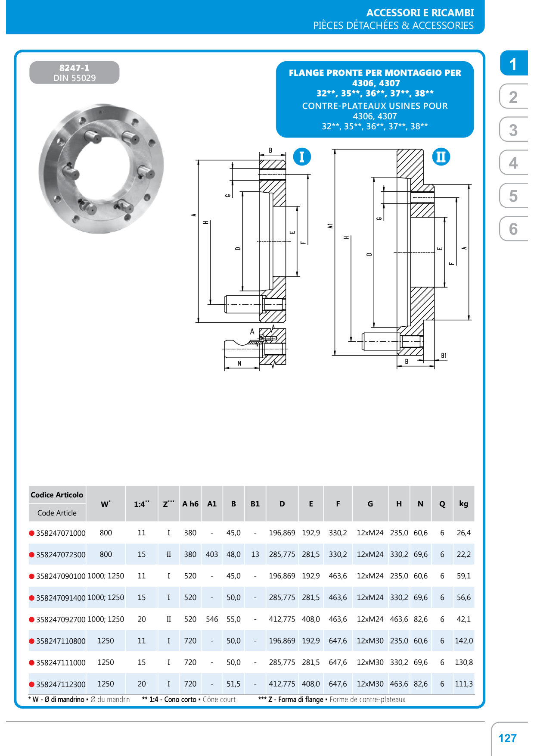This screenshot has width=534, height=756.
Task: Click the kg column header
Action: [464, 504]
